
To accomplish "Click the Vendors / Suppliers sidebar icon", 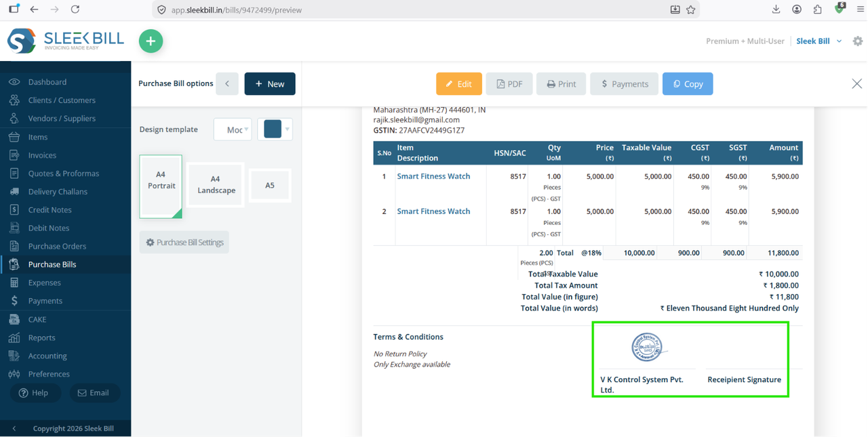I will coord(14,119).
